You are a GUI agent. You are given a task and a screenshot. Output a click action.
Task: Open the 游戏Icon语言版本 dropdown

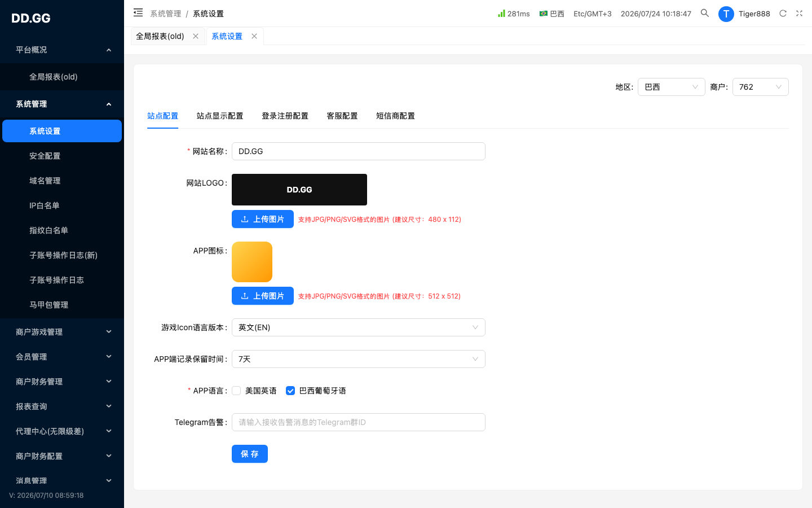click(359, 327)
